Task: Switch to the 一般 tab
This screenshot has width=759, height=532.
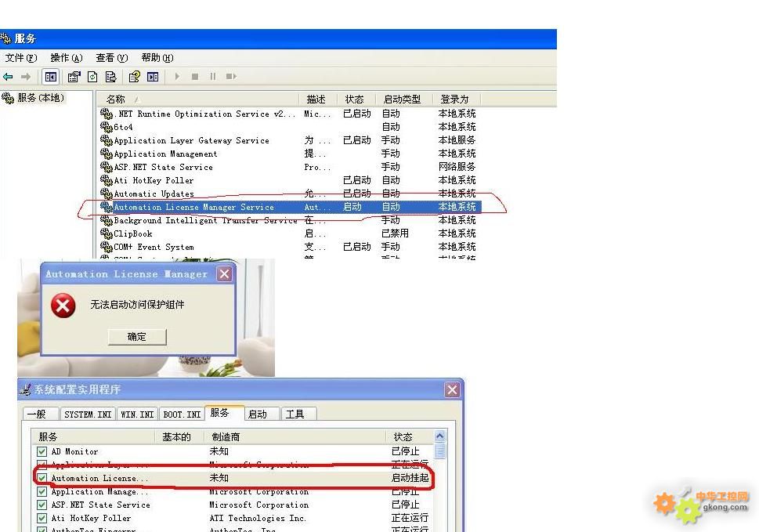Action: (40, 414)
